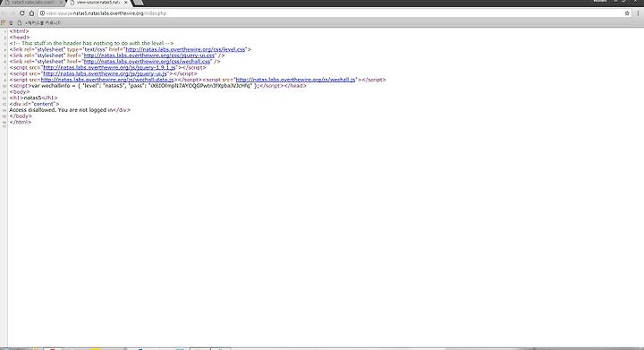This screenshot has width=644, height=350.
Task: Bookmark this page with the star icon
Action: click(x=627, y=13)
